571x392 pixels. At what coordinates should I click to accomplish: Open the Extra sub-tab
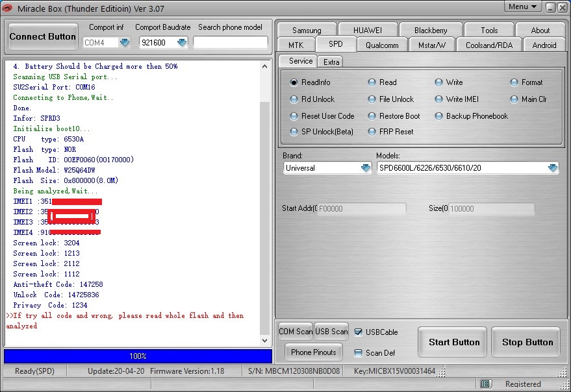click(x=331, y=62)
